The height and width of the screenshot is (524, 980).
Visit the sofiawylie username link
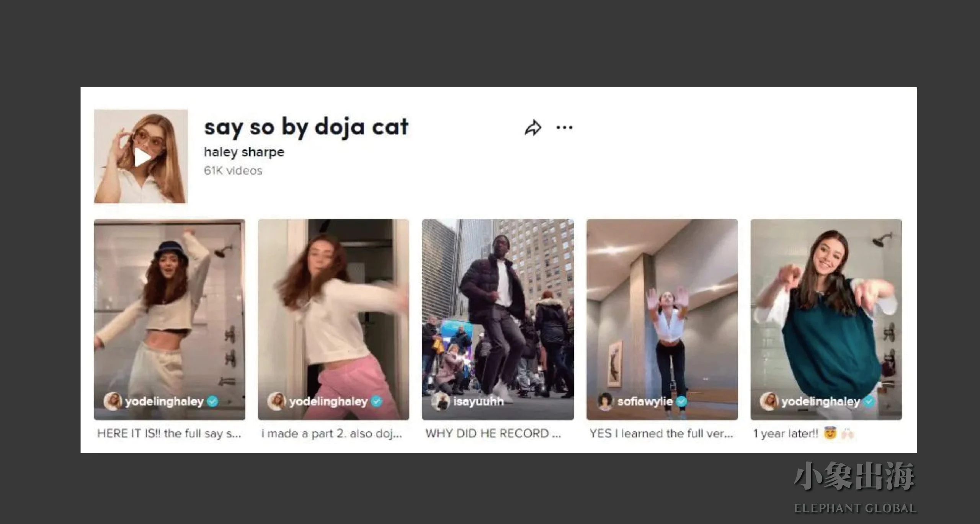pos(645,401)
